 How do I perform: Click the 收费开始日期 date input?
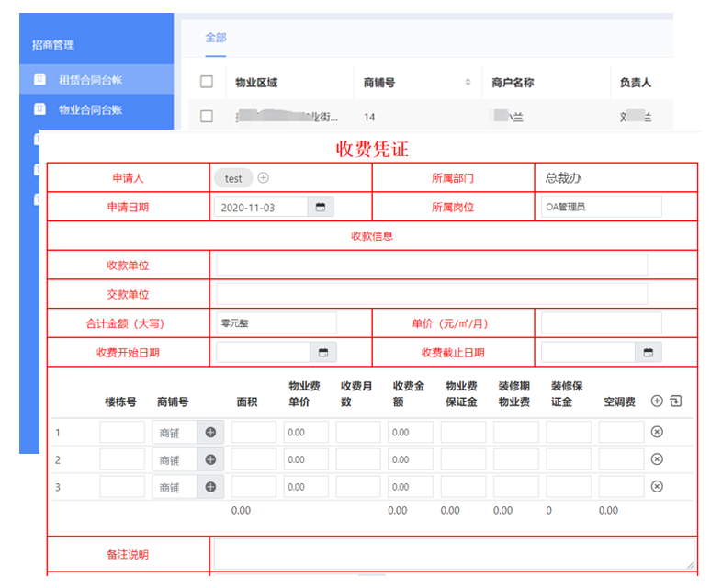pos(263,352)
